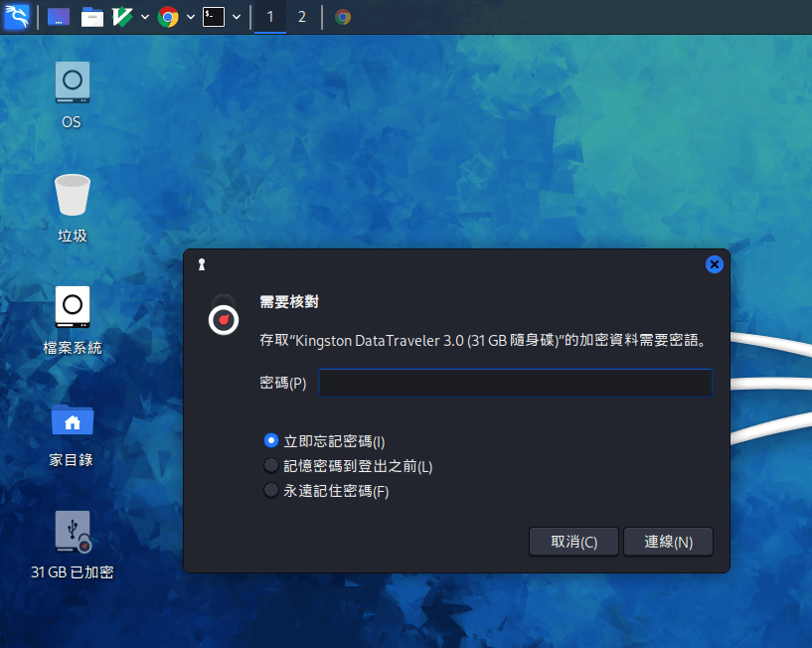Screen dimensions: 812x648
Task: Launch Chrome from the panel launcher
Action: point(168,17)
